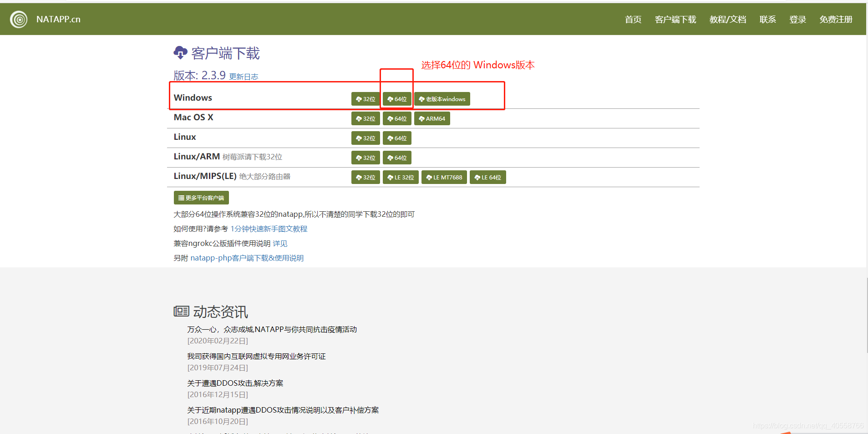Download the Linux 32位 client
This screenshot has height=434, width=868.
click(365, 138)
